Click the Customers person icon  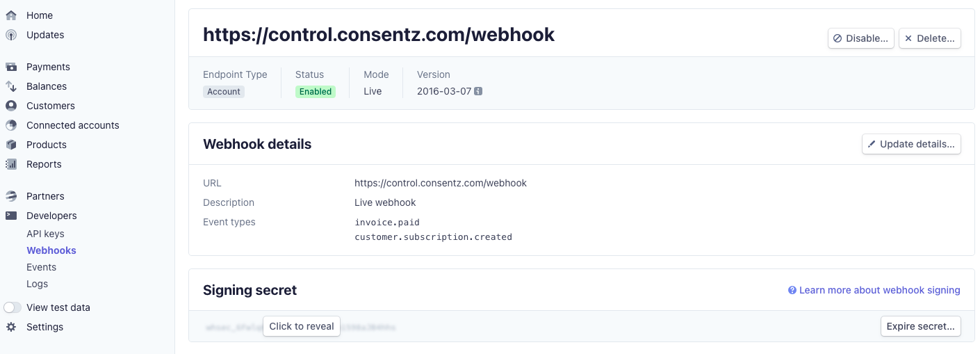tap(11, 106)
